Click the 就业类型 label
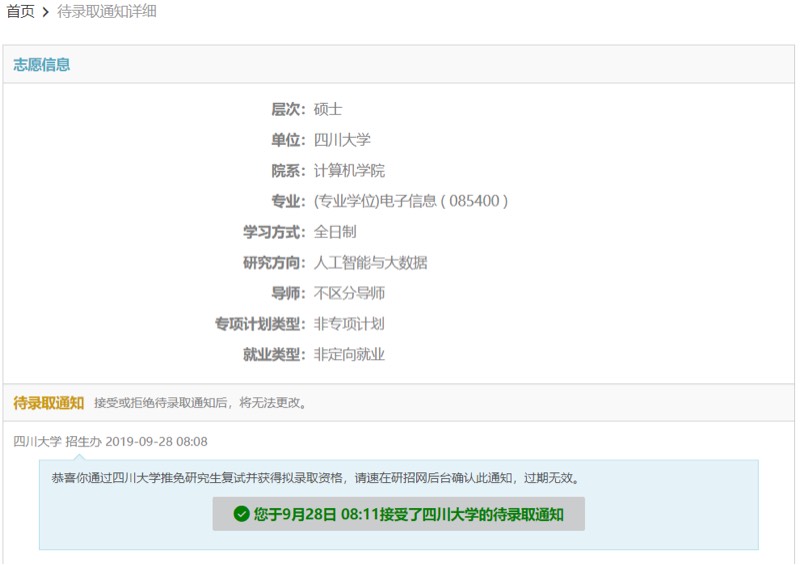Screen dimensions: 800x565 (x=274, y=354)
